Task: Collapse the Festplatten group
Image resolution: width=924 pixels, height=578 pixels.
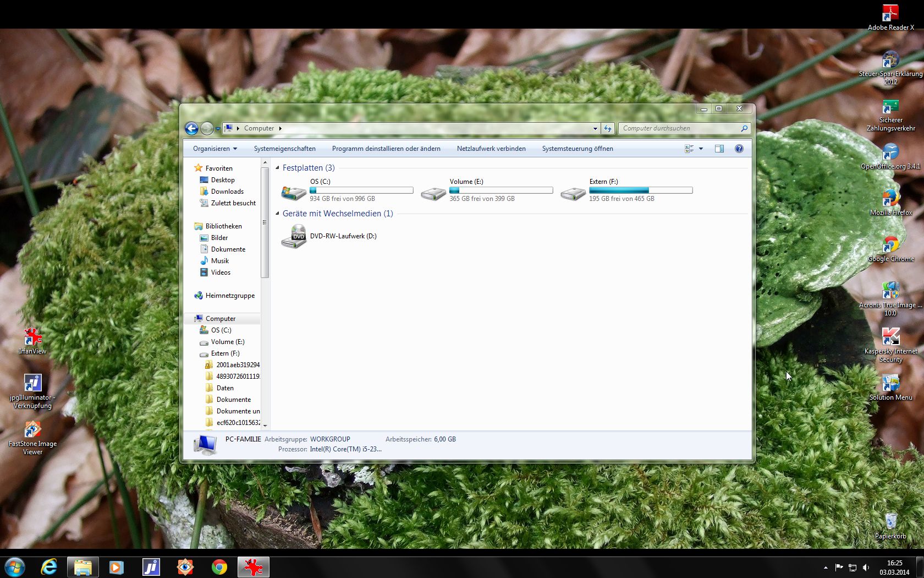Action: coord(277,168)
